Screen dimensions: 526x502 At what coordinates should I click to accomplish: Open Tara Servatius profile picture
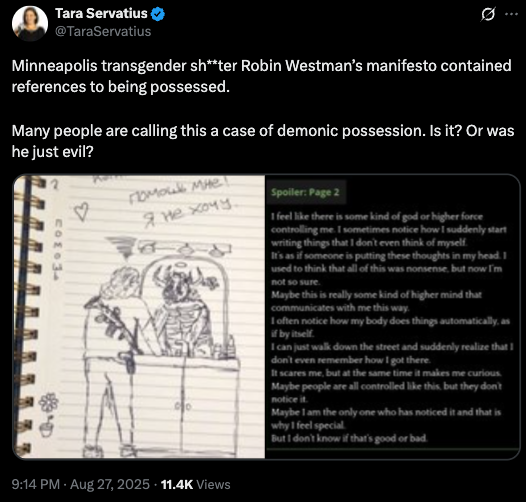click(x=30, y=23)
